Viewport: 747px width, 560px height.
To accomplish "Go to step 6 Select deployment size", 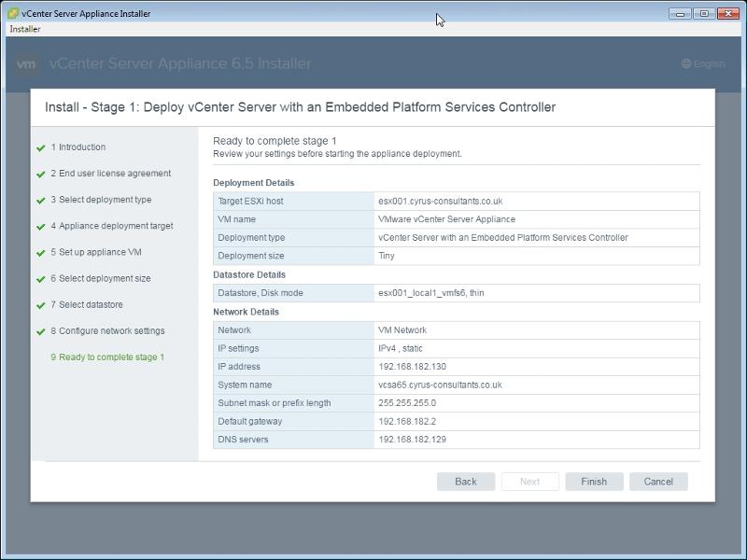I will click(x=101, y=278).
